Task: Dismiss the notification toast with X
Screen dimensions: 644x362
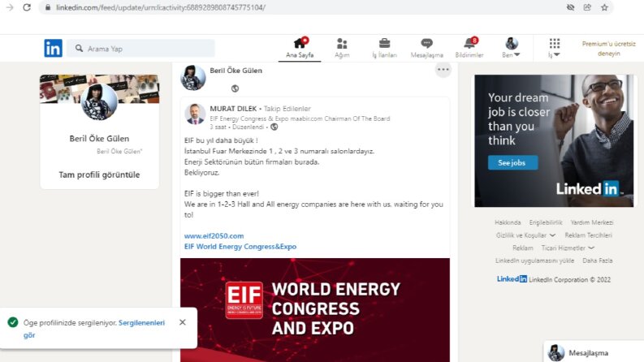Action: point(183,322)
